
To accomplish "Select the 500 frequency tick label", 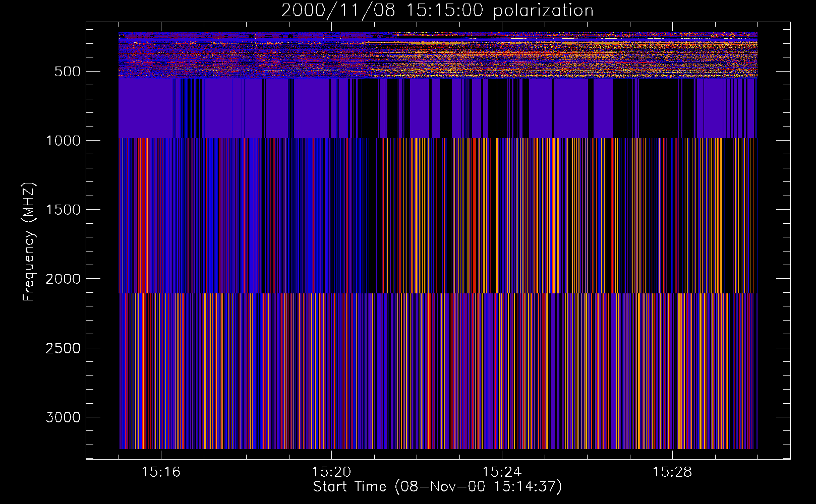I will (x=67, y=72).
